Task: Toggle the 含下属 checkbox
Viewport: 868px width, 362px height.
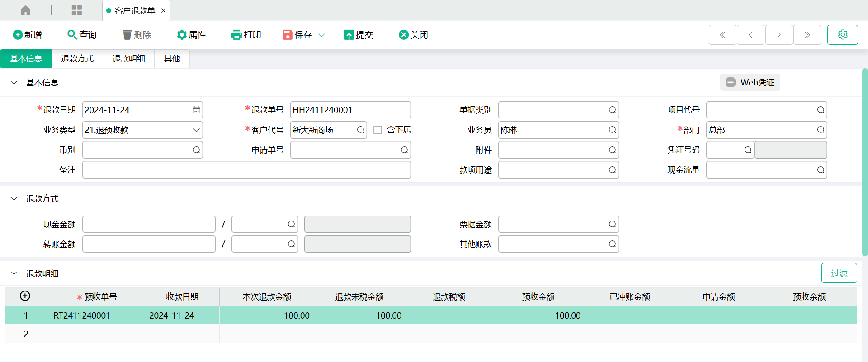Action: [x=378, y=130]
